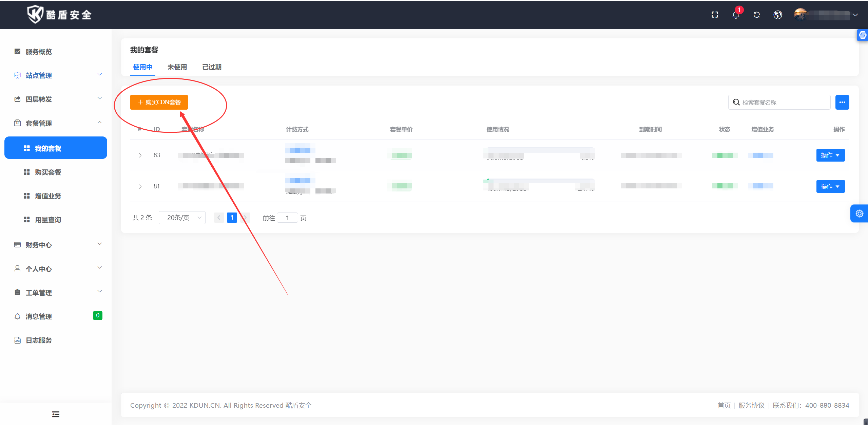Screen dimensions: 868x425
Task: Expand table row with ID 83
Action: (x=140, y=155)
